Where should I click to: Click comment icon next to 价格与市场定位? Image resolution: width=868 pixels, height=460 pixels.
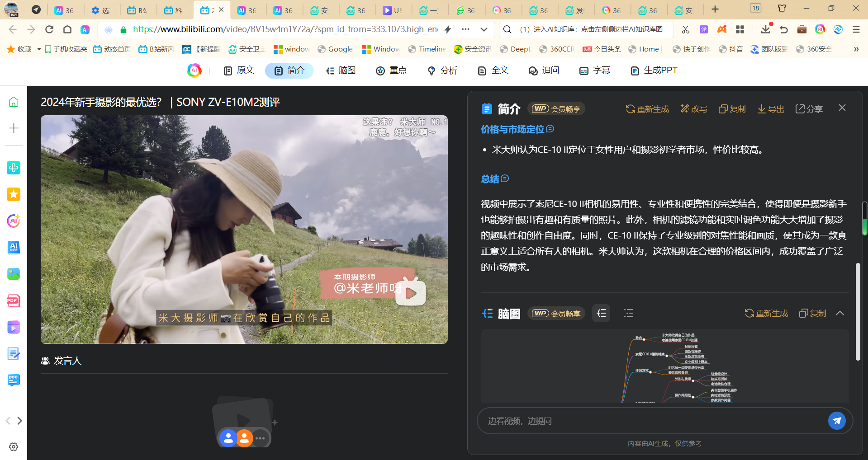click(550, 129)
